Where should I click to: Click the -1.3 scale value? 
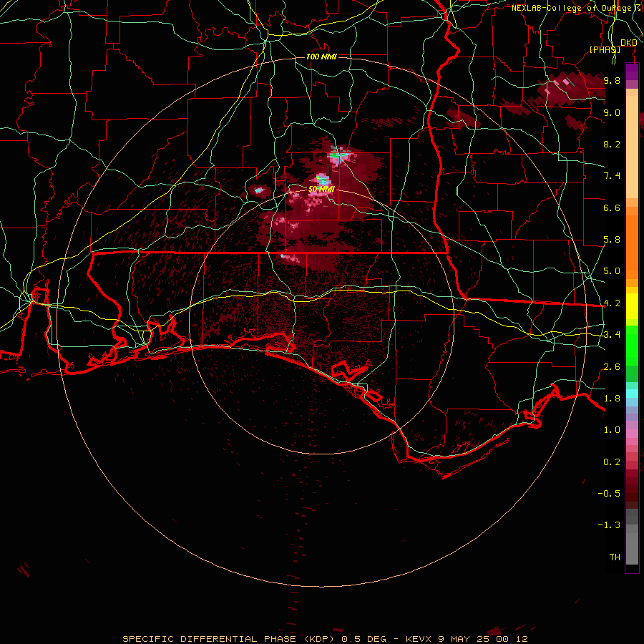(609, 525)
